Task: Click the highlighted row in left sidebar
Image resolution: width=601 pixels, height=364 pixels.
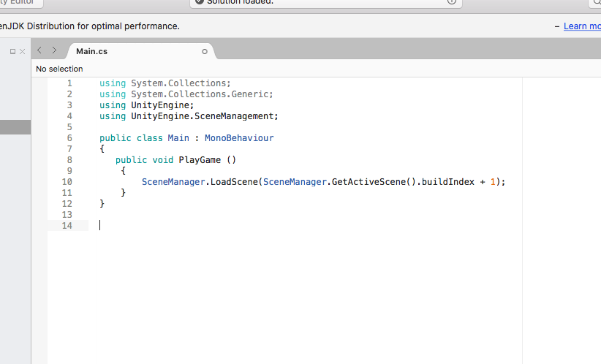Action: click(15, 127)
